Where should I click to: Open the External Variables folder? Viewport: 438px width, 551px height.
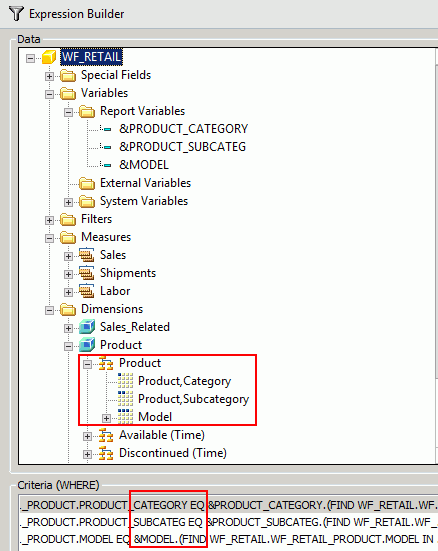145,183
